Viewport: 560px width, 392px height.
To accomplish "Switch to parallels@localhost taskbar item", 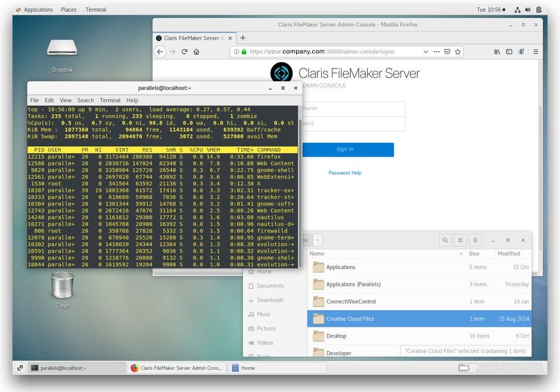I will pos(77,368).
